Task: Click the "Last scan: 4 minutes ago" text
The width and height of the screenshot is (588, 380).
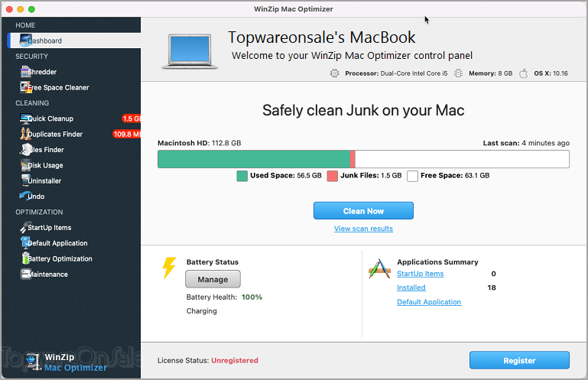Action: [526, 143]
